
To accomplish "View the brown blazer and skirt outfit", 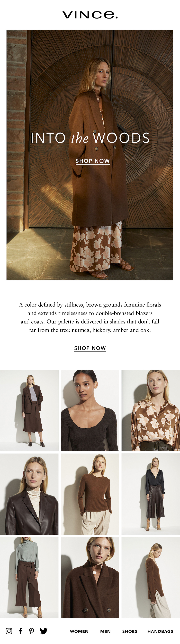I will click(x=29, y=411).
